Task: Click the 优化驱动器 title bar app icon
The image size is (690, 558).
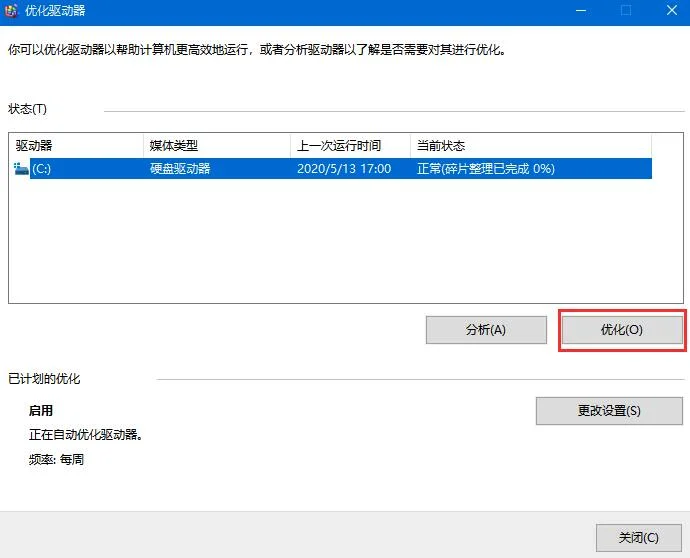Action: [x=11, y=11]
